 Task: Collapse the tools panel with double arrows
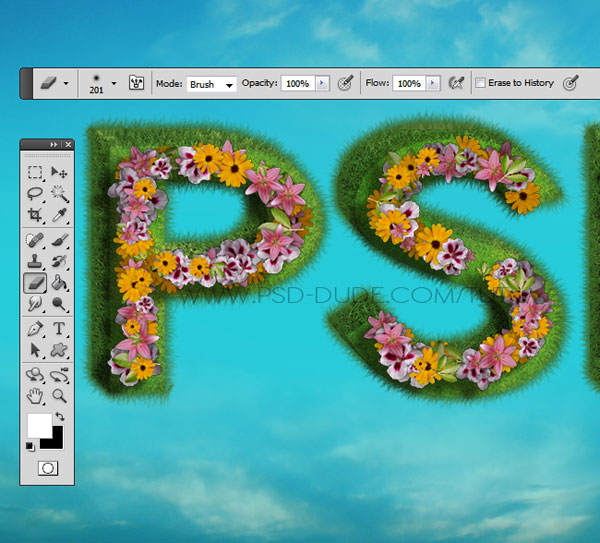(54, 145)
